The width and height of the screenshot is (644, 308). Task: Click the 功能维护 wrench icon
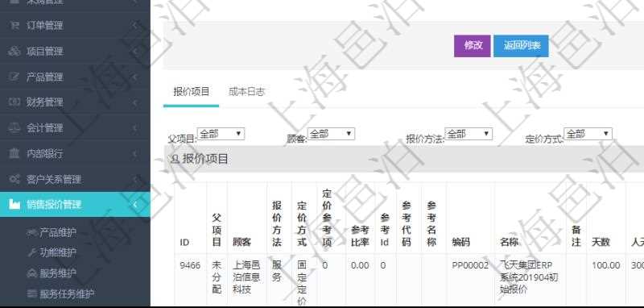point(32,252)
